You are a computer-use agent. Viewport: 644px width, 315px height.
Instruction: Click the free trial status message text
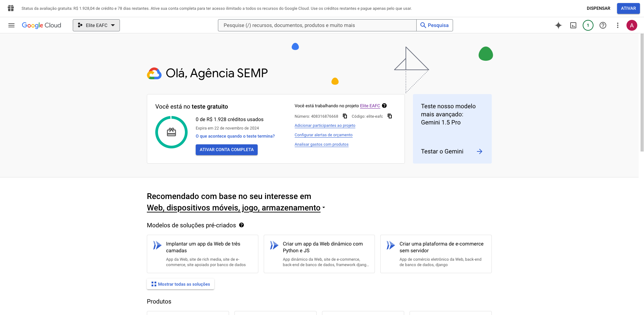click(x=217, y=8)
